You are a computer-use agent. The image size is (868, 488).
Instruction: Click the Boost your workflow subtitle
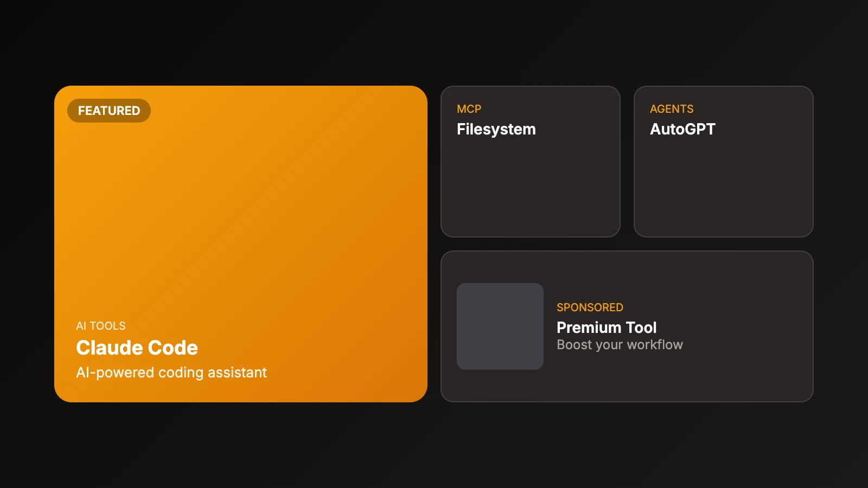(x=620, y=345)
